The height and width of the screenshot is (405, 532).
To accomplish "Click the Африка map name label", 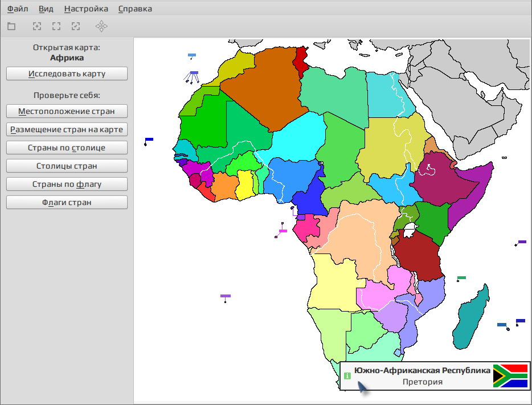I will [67, 58].
